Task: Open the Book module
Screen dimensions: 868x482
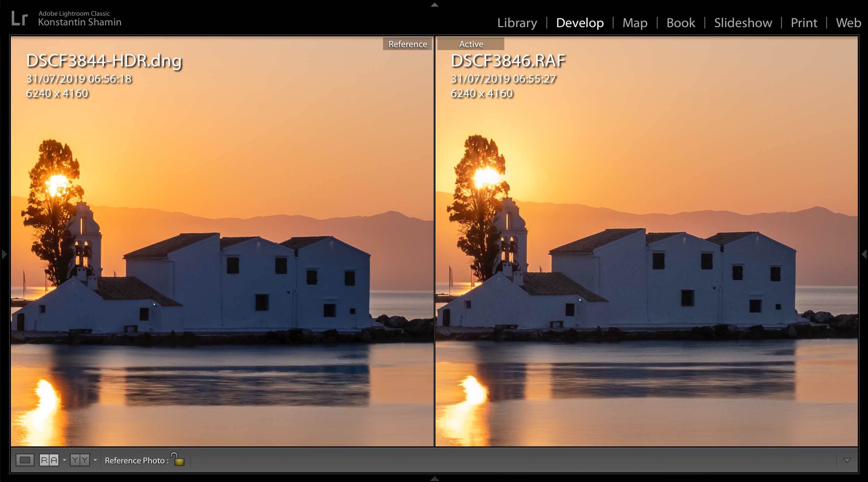Action: [680, 23]
